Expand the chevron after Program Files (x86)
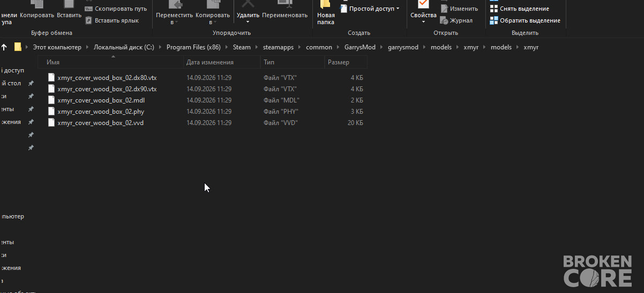 coord(227,47)
